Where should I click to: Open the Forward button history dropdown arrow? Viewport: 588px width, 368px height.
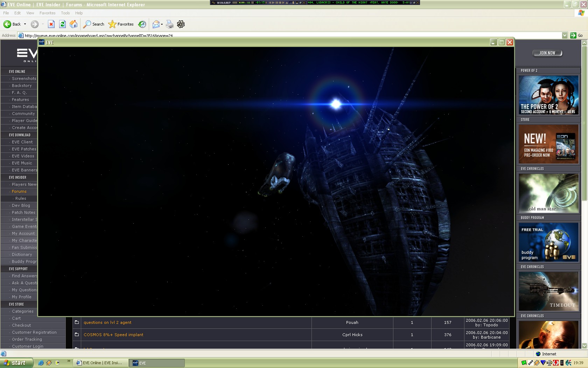(x=43, y=24)
